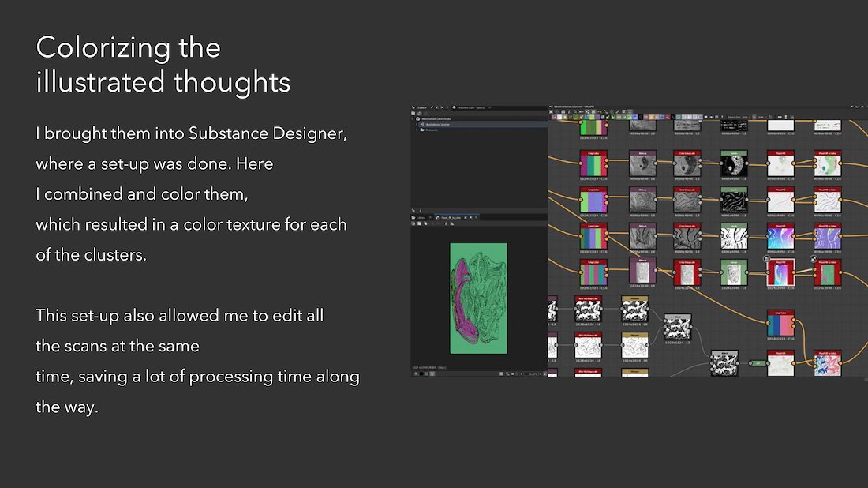Screen dimensions: 868x488
Task: Click the round badge icon above the selected Pixel HR node
Action: 767,259
